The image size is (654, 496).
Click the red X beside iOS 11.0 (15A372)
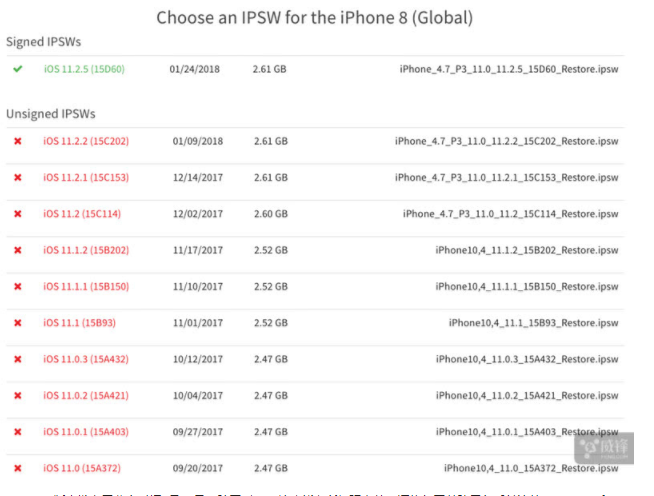[x=17, y=467]
